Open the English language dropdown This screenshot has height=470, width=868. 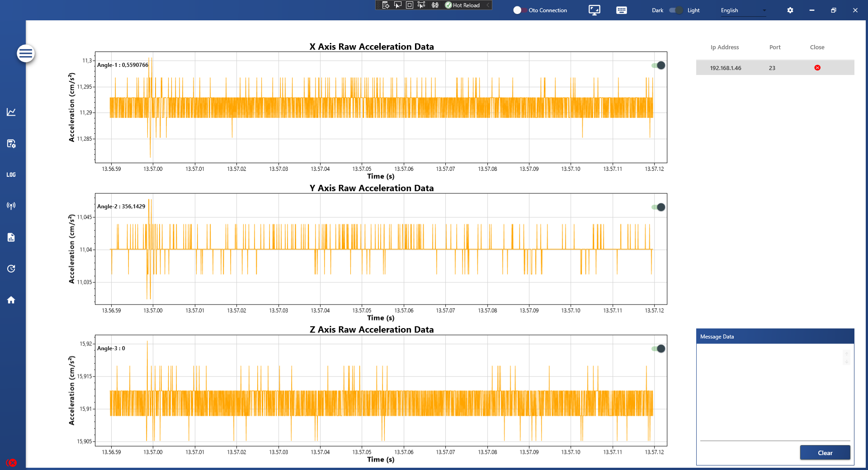[741, 10]
